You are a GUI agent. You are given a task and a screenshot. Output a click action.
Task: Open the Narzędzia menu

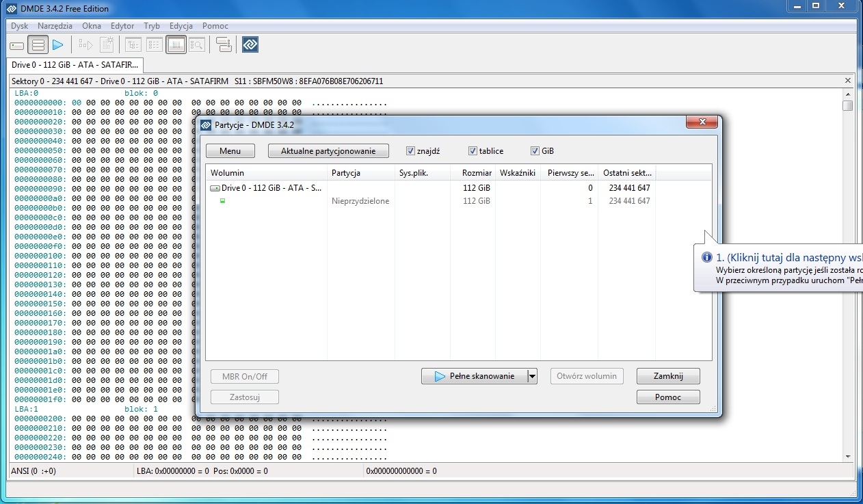(55, 26)
